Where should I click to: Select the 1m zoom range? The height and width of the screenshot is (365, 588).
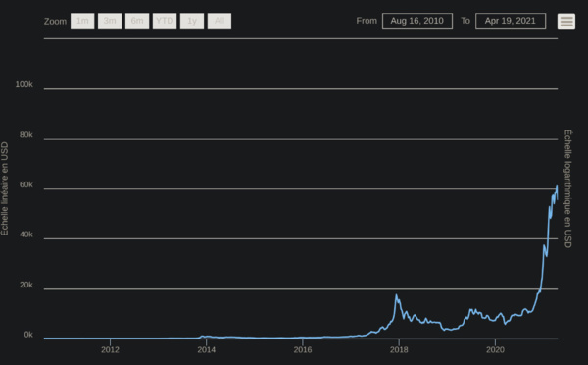(82, 21)
